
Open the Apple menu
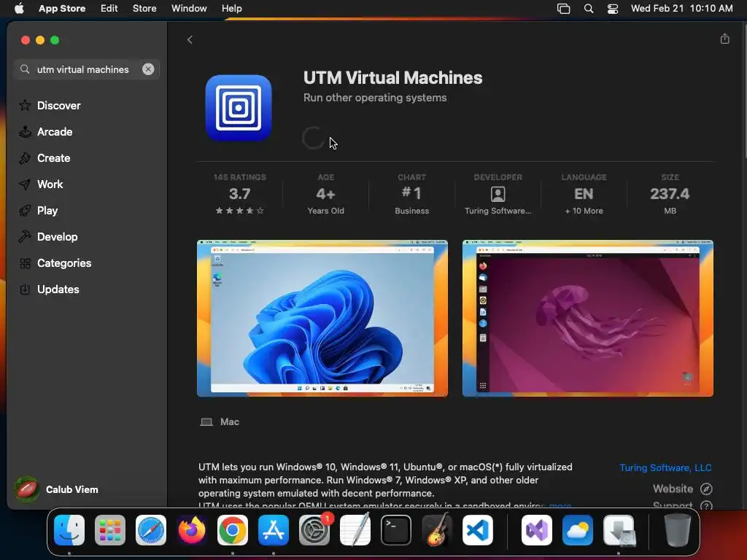coord(19,8)
